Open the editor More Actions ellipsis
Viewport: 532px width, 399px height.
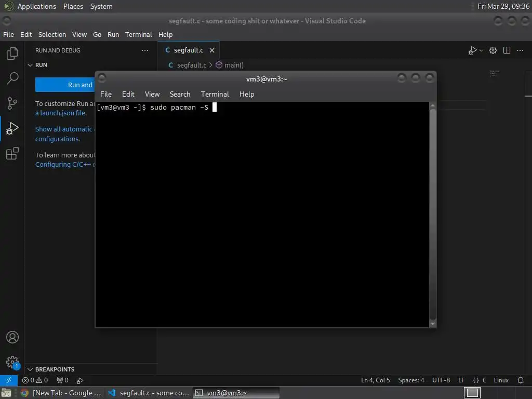(x=520, y=50)
